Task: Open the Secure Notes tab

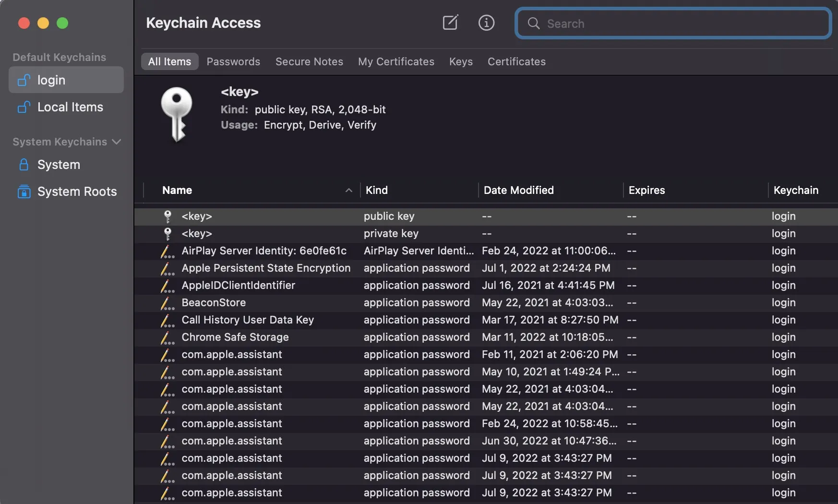Action: (309, 61)
